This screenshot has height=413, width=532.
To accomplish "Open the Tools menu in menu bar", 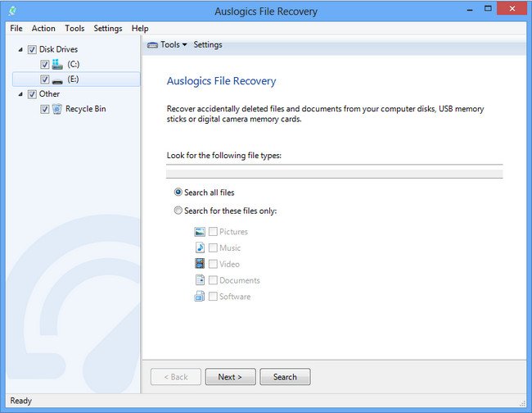I will [x=74, y=28].
